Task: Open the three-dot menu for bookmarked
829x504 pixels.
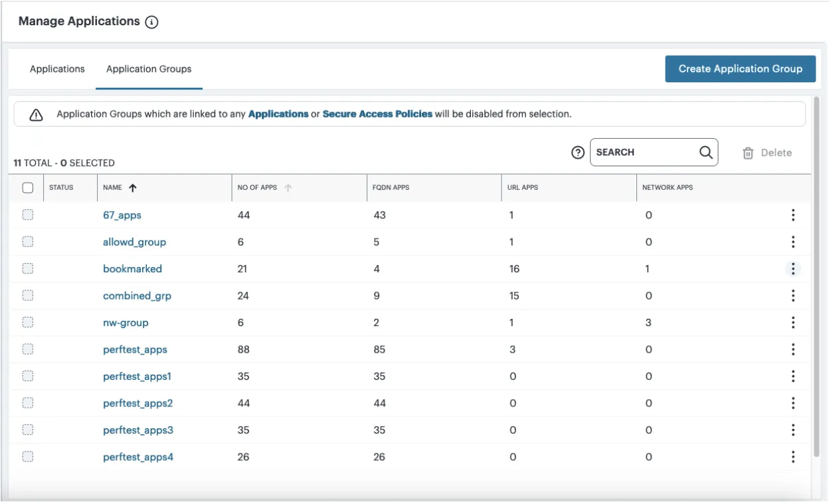Action: (793, 269)
